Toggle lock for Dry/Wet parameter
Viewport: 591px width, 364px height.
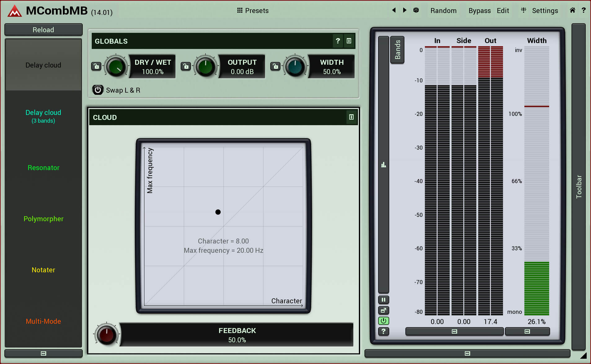pos(96,66)
